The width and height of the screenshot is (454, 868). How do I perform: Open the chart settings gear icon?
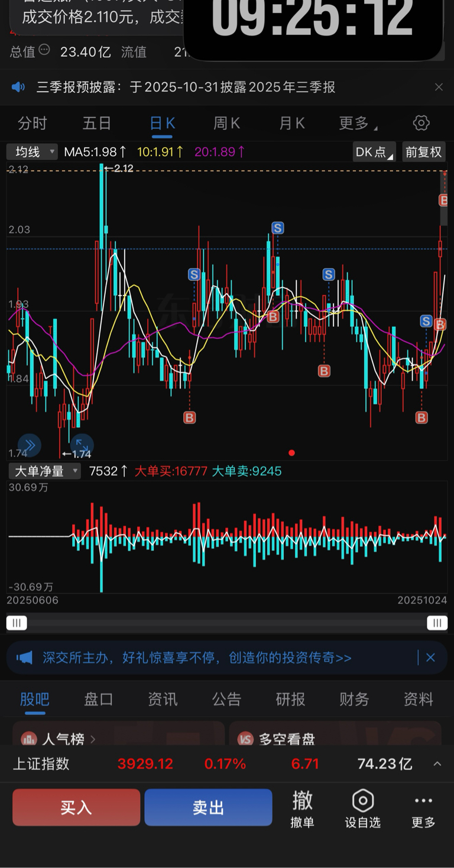click(x=421, y=123)
